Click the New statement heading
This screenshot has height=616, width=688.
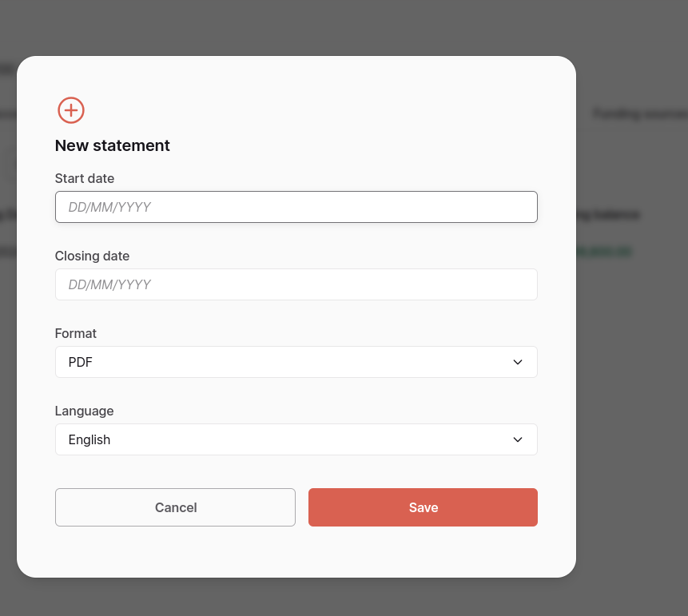(113, 145)
